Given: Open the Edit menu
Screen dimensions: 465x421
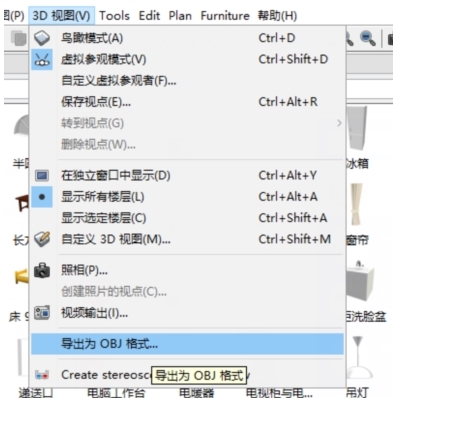Looking at the screenshot, I should pos(149,16).
